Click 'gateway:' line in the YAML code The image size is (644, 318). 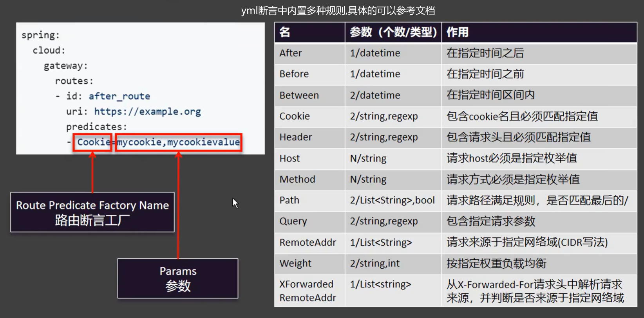coord(66,66)
